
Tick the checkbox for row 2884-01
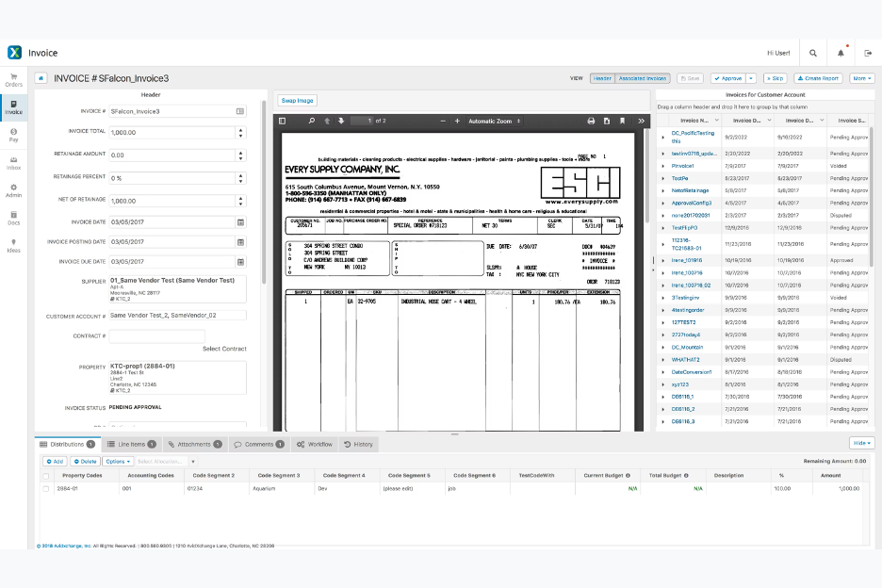(45, 489)
